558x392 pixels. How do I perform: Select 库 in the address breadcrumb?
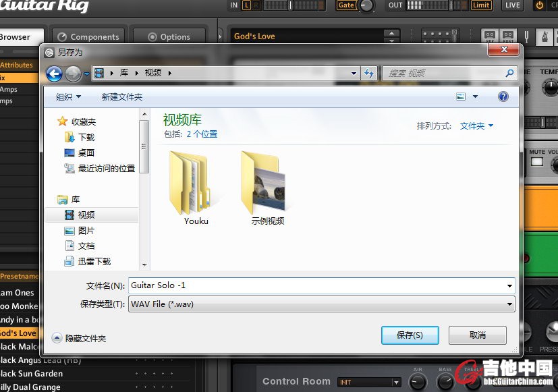click(124, 73)
